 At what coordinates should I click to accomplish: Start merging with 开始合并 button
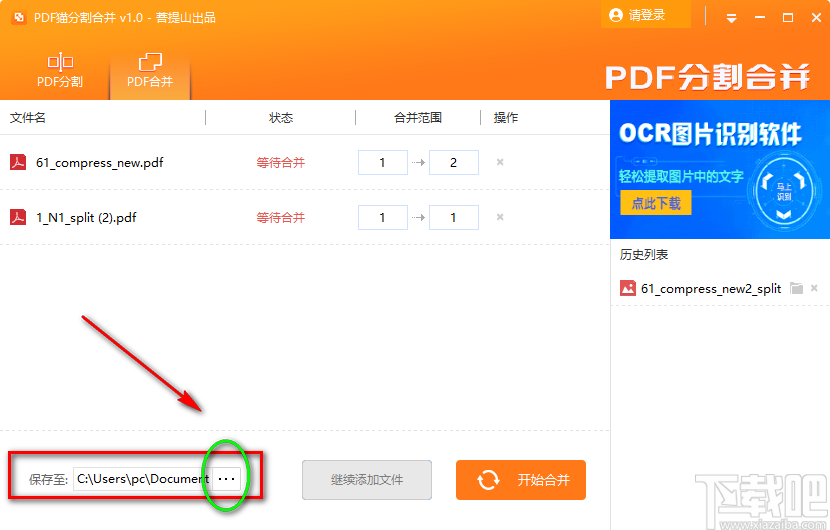click(521, 480)
